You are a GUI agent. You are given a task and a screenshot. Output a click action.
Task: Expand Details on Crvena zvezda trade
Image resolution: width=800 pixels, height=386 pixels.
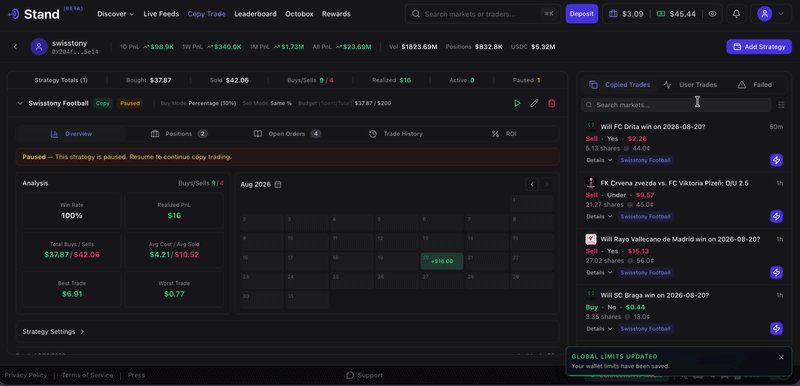click(x=599, y=216)
